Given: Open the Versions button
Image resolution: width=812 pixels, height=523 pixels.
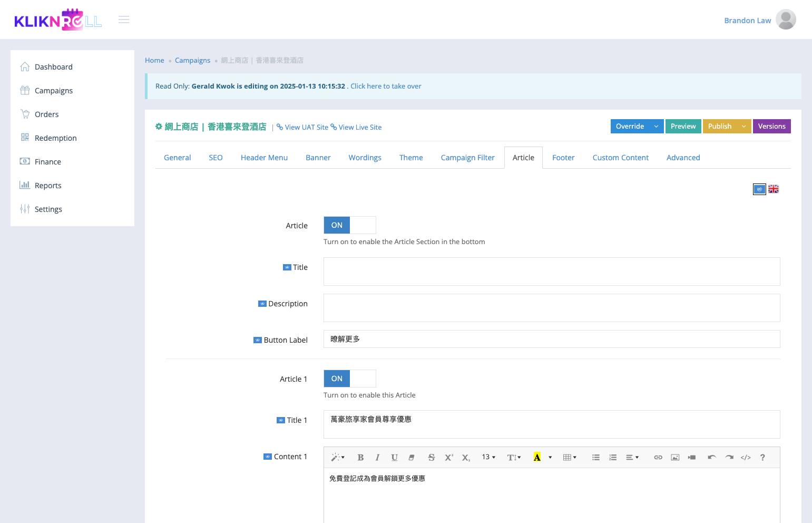Looking at the screenshot, I should tap(772, 127).
